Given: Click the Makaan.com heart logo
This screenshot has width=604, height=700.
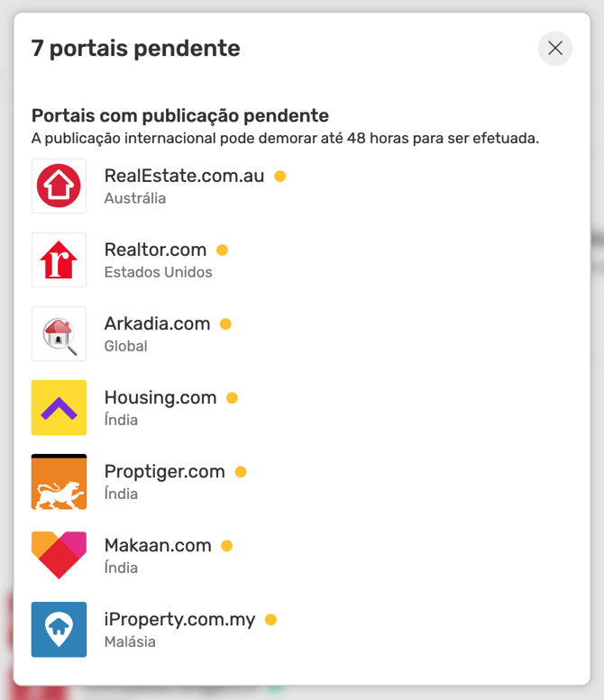Looking at the screenshot, I should tap(59, 555).
